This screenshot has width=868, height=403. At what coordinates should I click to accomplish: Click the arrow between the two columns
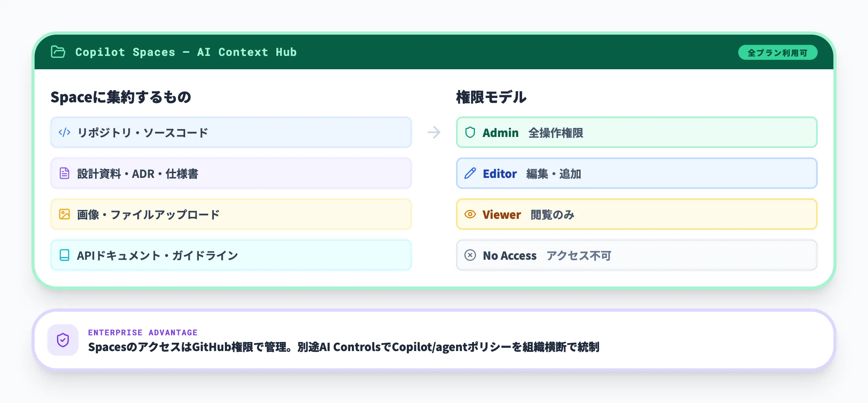point(434,132)
